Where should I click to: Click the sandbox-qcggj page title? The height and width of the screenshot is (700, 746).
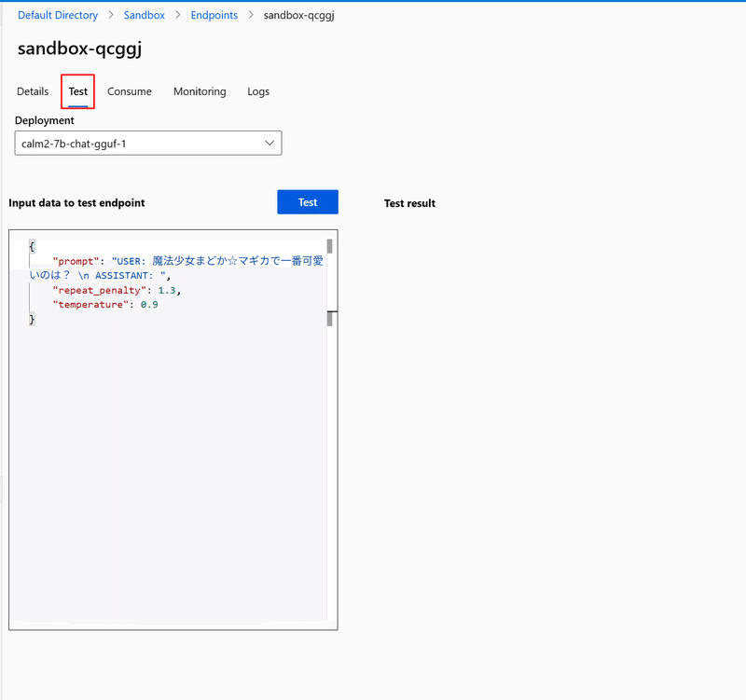pyautogui.click(x=80, y=48)
